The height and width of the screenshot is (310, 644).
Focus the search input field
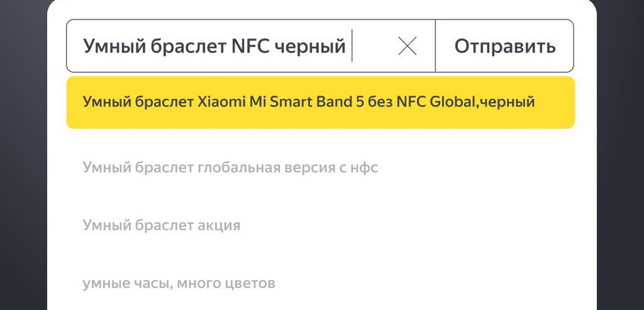tap(215, 47)
